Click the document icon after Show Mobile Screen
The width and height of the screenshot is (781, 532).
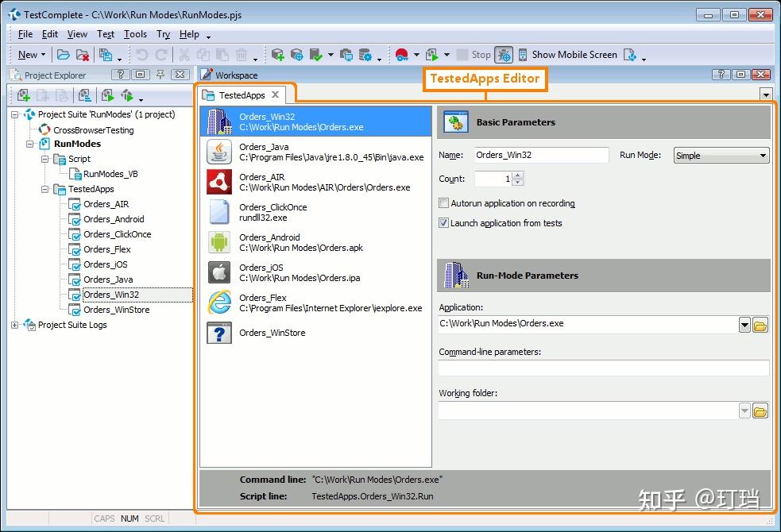pyautogui.click(x=630, y=55)
